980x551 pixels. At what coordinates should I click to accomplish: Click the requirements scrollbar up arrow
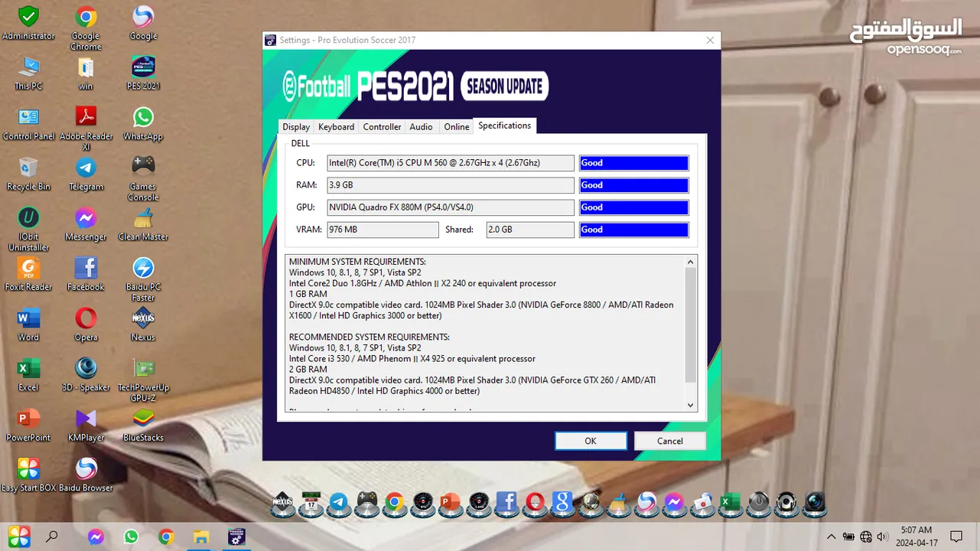[691, 262]
